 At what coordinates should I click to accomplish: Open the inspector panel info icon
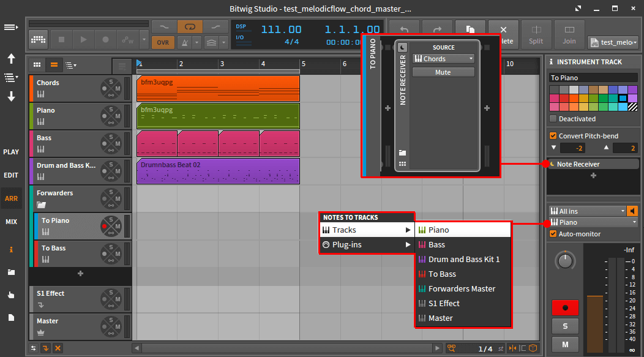click(x=11, y=249)
